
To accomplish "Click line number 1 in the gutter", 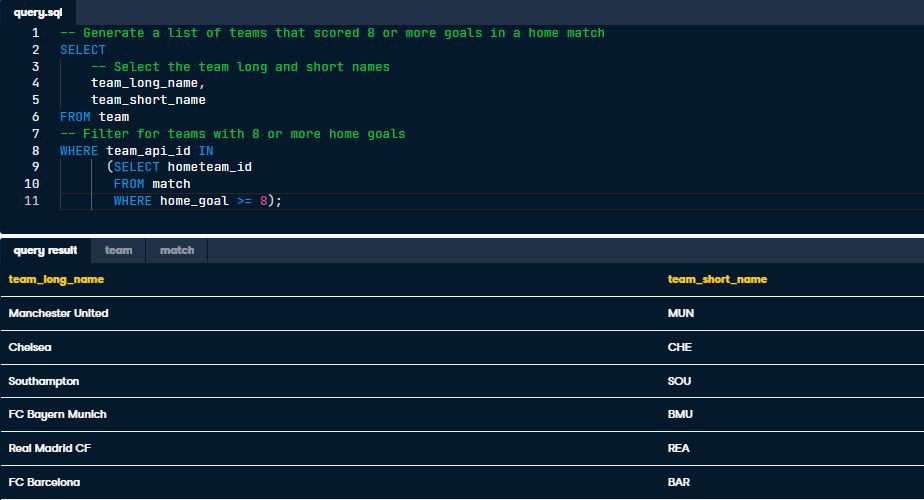I will point(35,33).
